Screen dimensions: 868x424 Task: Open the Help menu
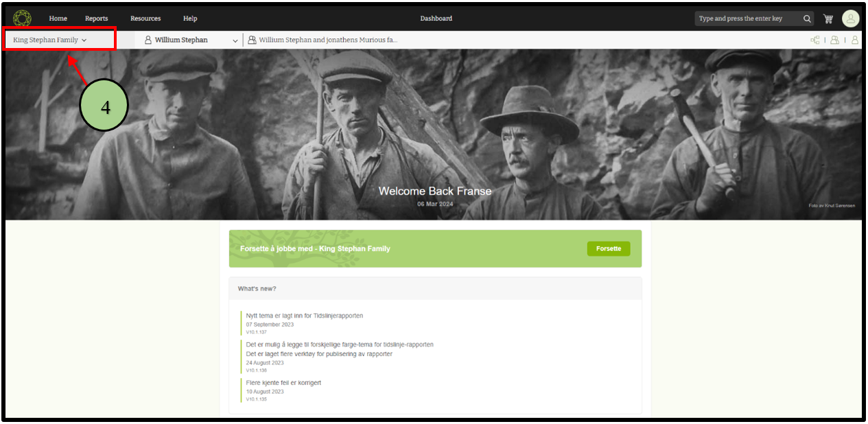190,19
